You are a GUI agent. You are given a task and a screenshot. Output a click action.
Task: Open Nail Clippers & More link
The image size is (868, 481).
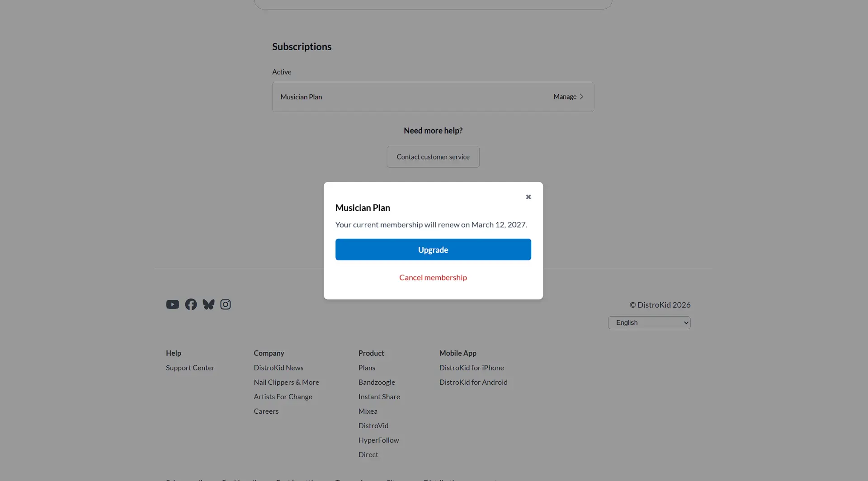click(286, 382)
